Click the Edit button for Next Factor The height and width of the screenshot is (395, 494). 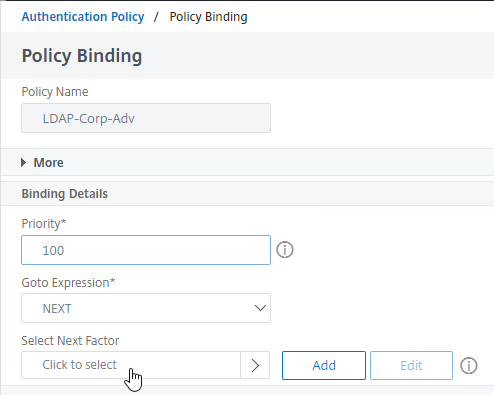pyautogui.click(x=411, y=365)
